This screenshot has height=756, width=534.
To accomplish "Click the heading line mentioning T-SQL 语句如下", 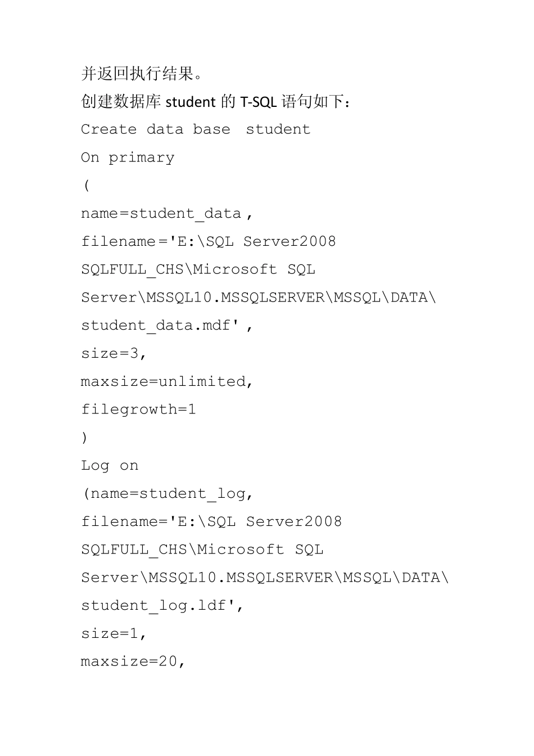I will 217,102.
